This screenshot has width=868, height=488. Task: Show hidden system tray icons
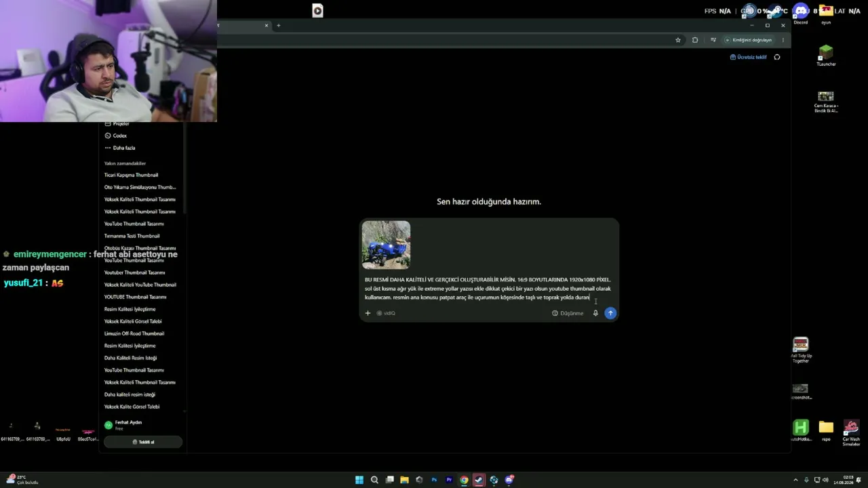pos(796,480)
